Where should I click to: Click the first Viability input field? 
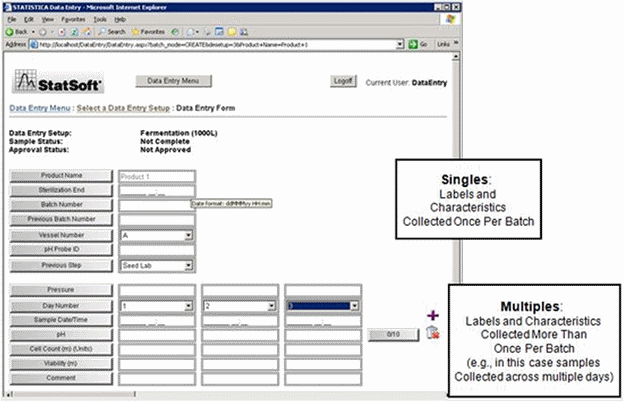point(157,364)
